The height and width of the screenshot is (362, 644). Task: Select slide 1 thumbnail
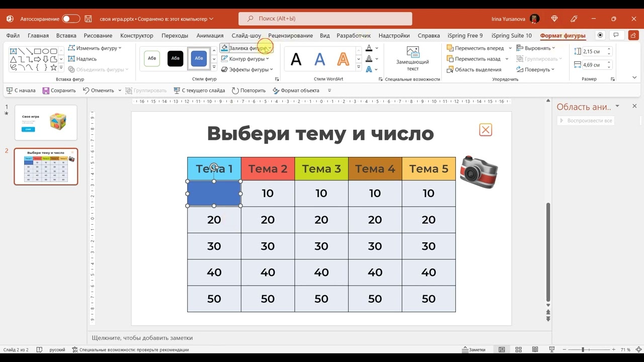[46, 122]
